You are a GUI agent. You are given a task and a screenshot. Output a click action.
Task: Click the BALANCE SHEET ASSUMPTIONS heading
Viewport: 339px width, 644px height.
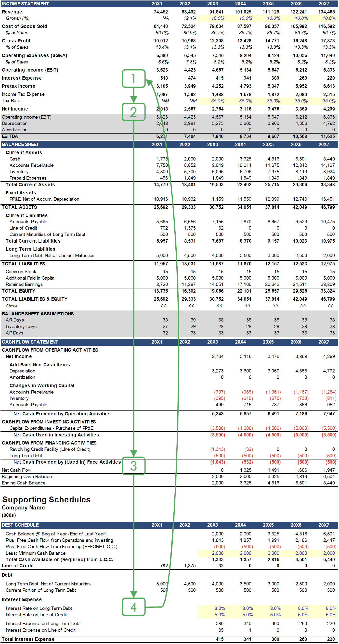tap(38, 313)
